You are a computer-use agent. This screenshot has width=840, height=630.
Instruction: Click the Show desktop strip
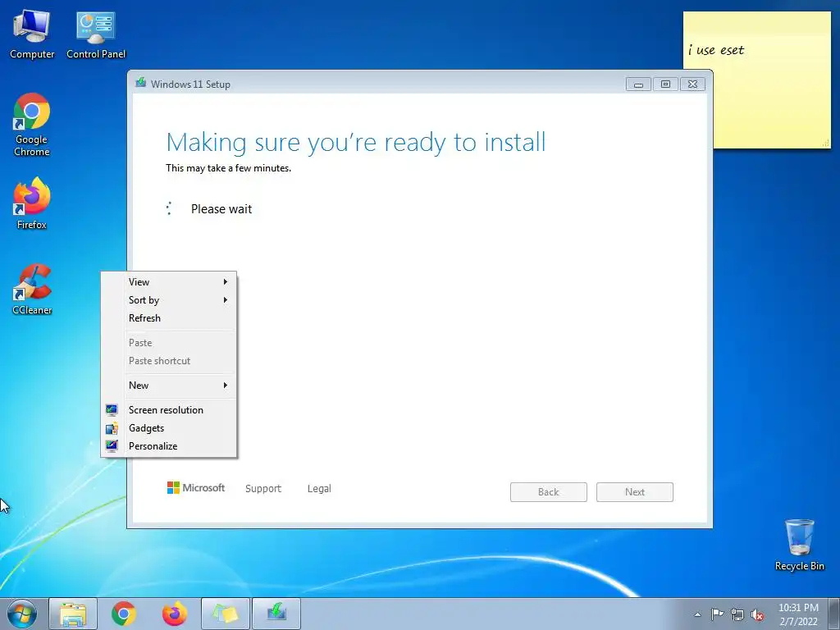834,614
